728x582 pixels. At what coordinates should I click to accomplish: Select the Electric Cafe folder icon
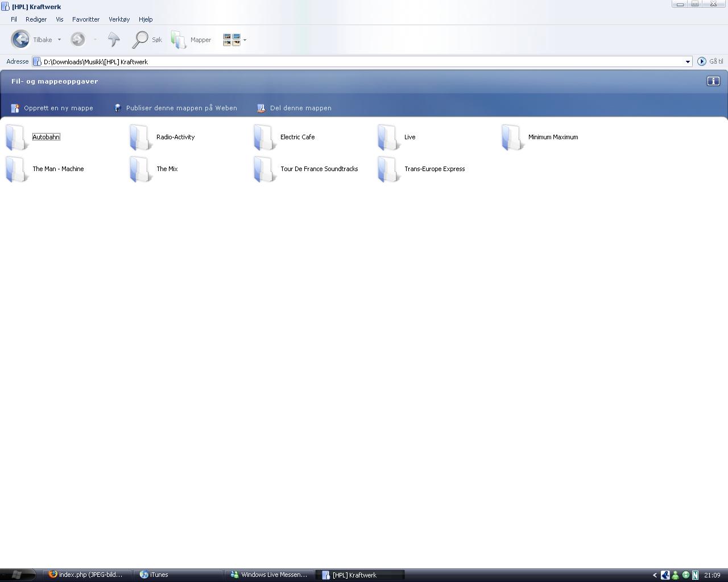264,138
